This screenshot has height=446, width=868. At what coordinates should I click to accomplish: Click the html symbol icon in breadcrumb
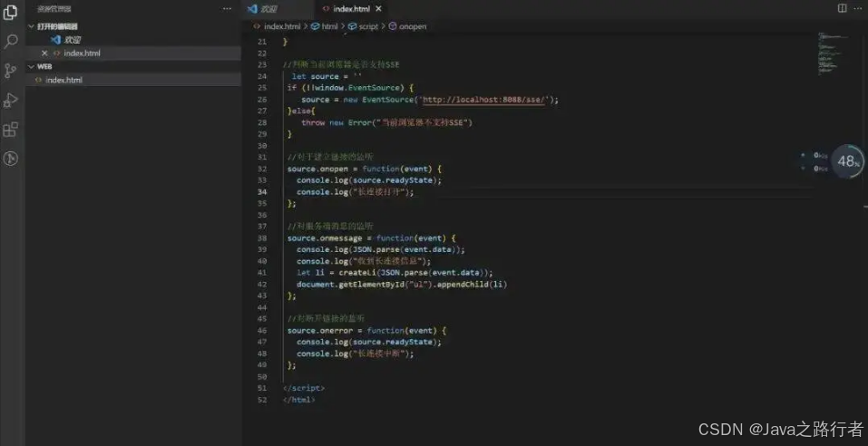[315, 26]
